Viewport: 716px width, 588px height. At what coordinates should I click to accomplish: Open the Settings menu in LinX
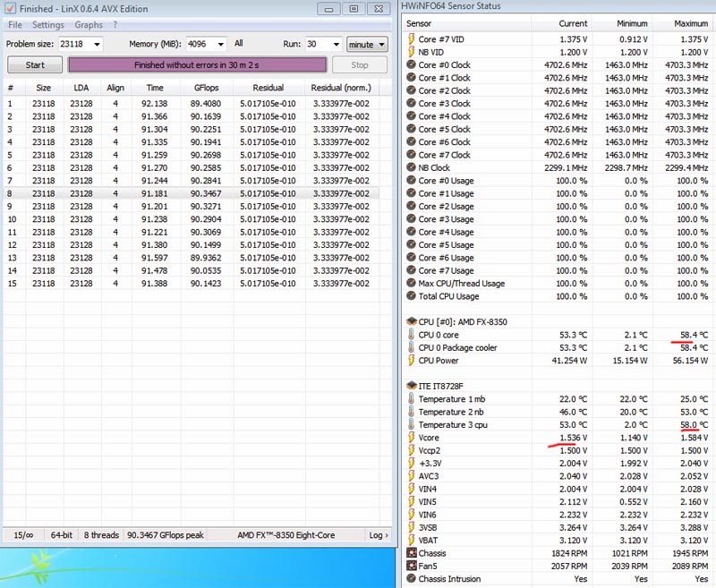tap(48, 25)
